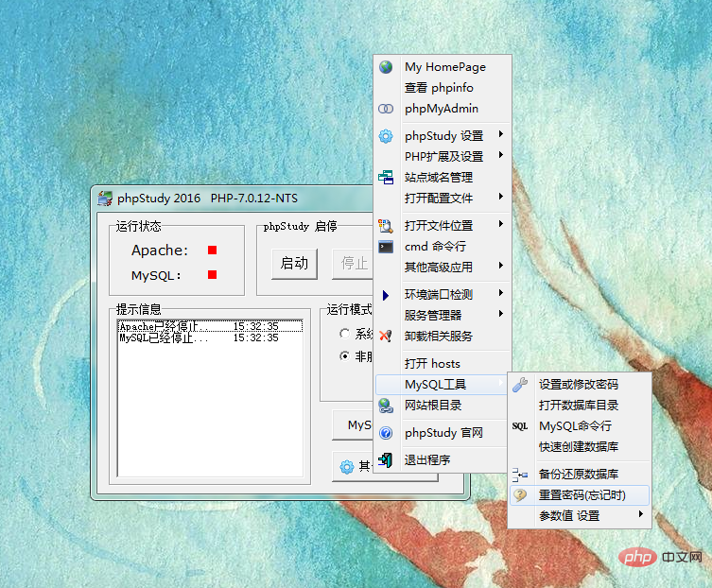Viewport: 712px width, 588px height.
Task: Click the gear icon beside phpStudy 设置
Action: [x=386, y=136]
